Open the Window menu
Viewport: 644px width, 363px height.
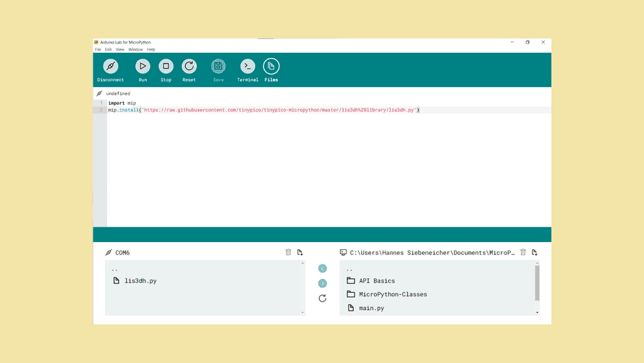(x=135, y=49)
